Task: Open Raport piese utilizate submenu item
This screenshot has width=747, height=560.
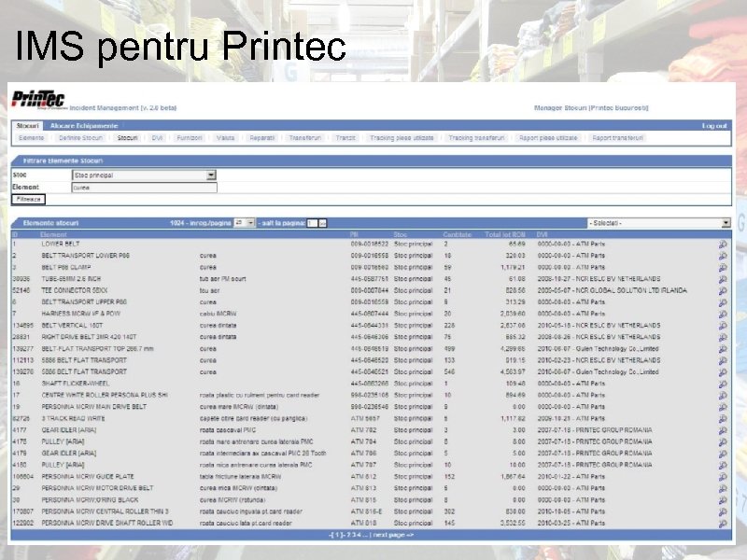Action: click(548, 138)
